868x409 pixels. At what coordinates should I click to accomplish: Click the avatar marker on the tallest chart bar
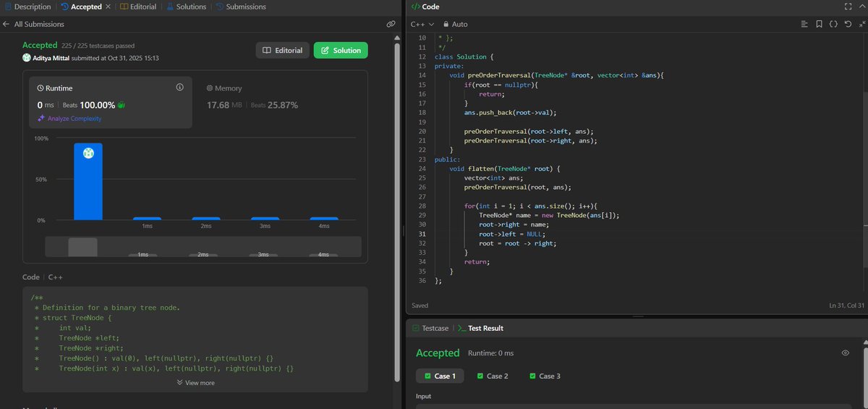click(88, 153)
